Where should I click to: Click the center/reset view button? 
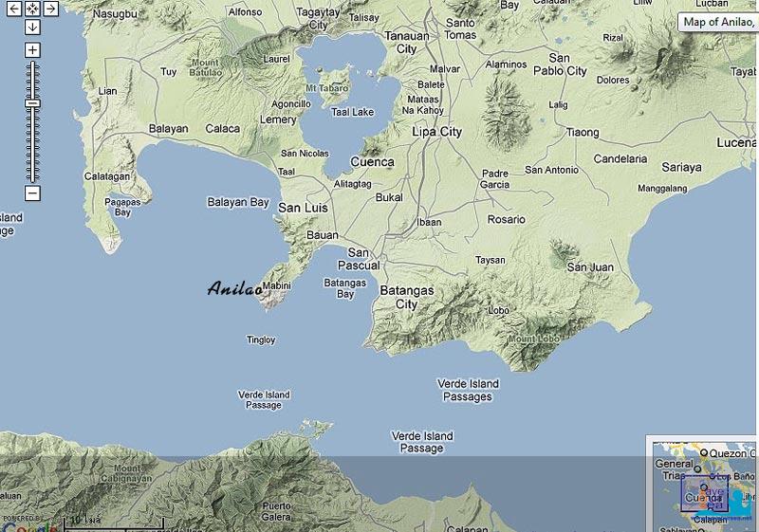32,9
